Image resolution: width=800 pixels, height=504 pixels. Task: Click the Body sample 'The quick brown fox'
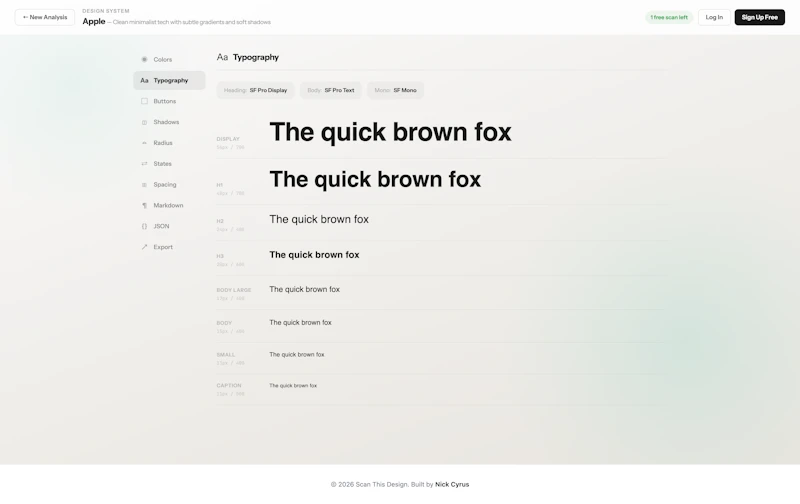(301, 322)
